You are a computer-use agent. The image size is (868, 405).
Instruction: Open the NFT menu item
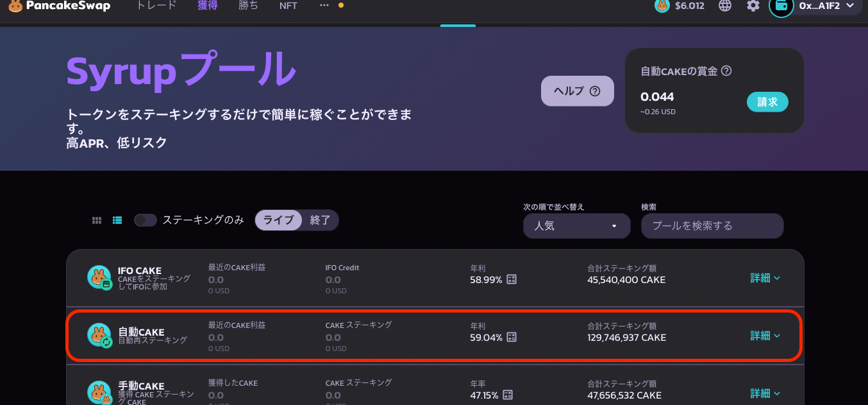[288, 6]
